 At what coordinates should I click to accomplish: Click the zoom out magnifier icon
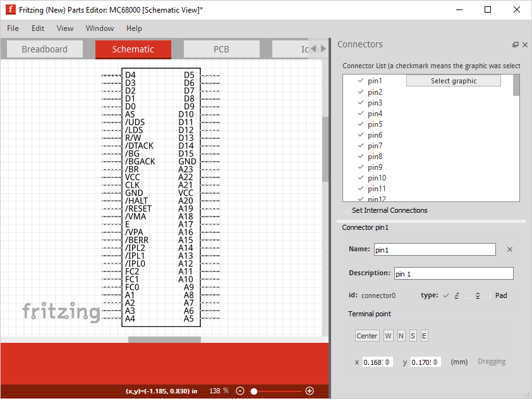click(x=240, y=391)
